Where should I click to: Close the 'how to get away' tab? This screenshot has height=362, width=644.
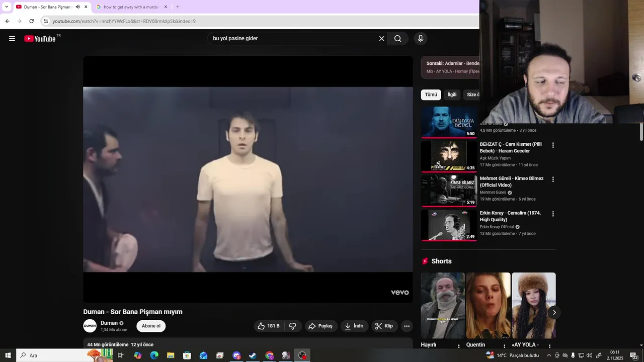pos(167,7)
